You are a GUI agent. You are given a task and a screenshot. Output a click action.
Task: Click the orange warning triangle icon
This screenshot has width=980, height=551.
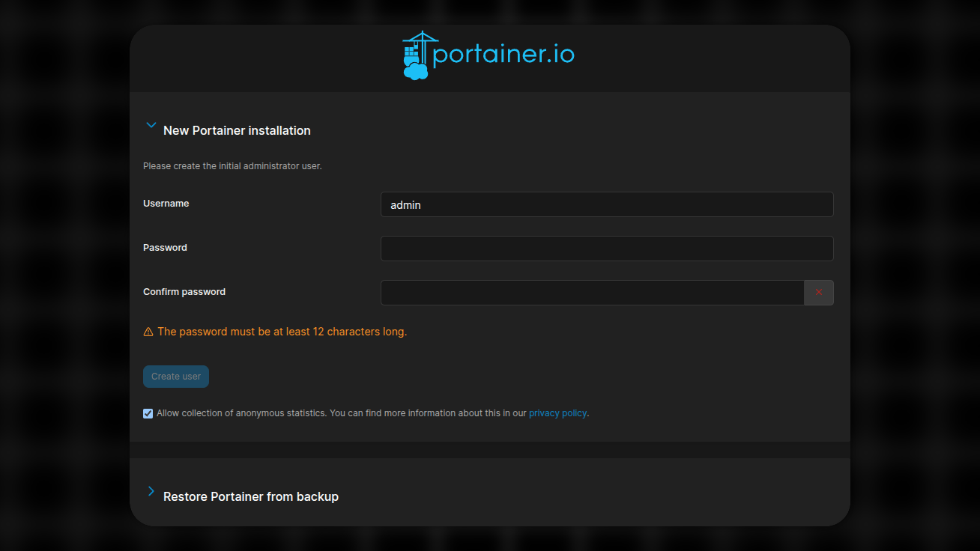(x=148, y=332)
